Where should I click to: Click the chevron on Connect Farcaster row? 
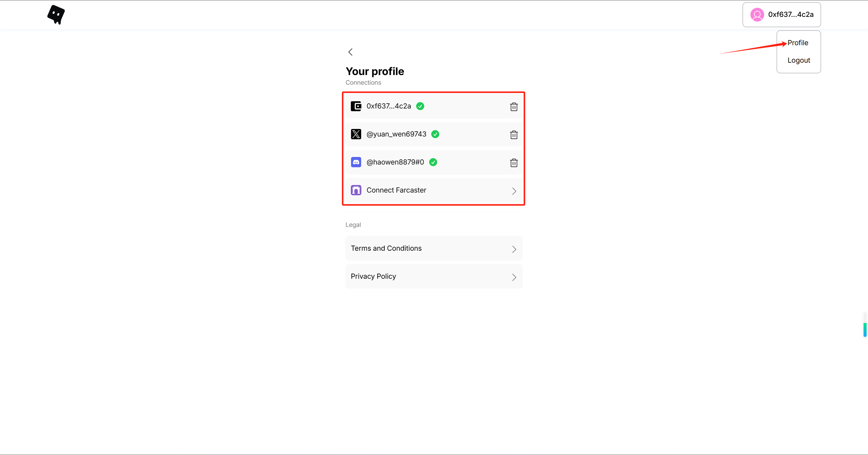coord(514,191)
